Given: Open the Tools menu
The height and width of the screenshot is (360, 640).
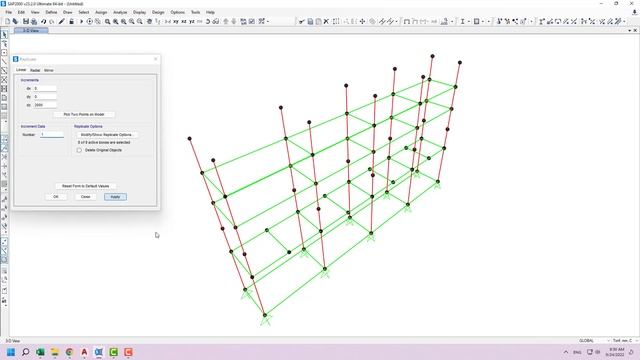Looking at the screenshot, I should point(196,12).
